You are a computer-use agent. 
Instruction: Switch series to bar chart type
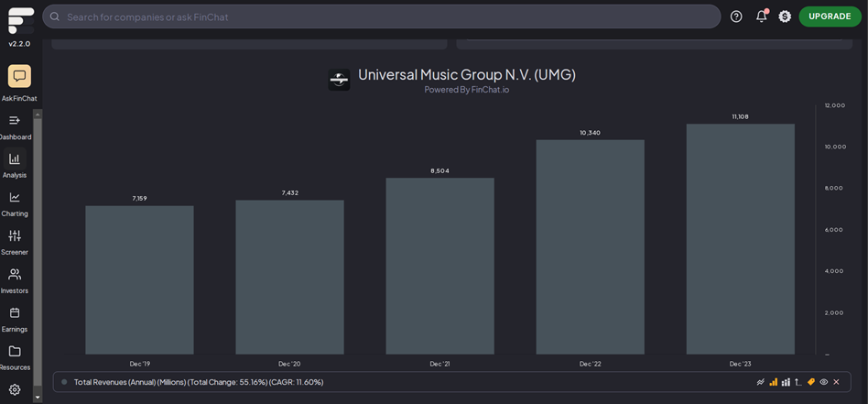(x=774, y=382)
